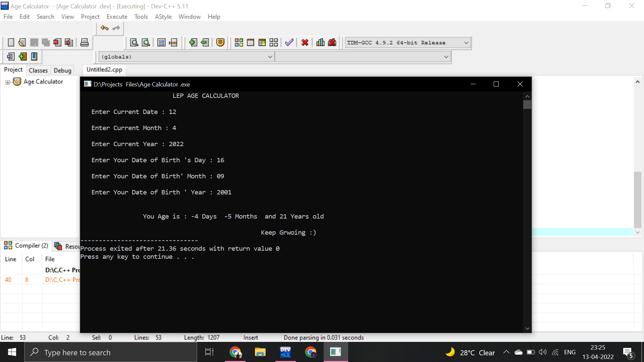
Task: Click the console window scrollbar
Action: [527, 104]
